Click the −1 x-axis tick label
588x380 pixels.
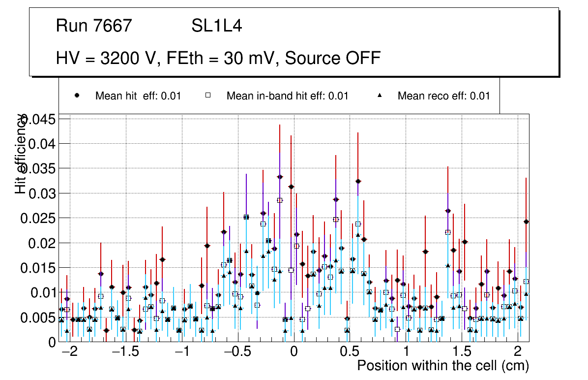click(x=181, y=352)
